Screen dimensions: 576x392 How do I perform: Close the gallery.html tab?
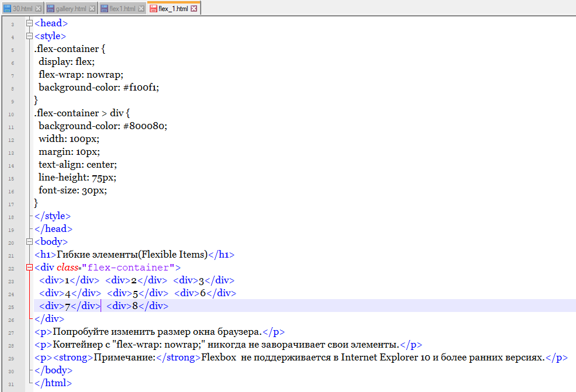click(x=92, y=9)
